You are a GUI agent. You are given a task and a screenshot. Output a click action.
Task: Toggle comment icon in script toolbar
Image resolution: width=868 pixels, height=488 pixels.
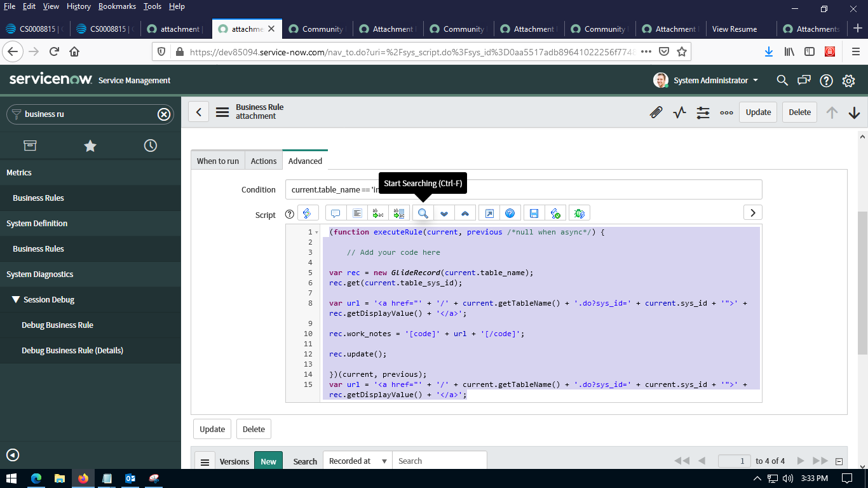[x=336, y=213]
